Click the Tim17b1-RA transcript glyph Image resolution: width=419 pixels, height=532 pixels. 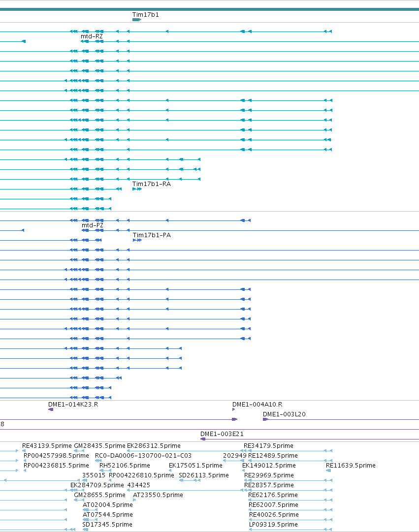pyautogui.click(x=137, y=189)
